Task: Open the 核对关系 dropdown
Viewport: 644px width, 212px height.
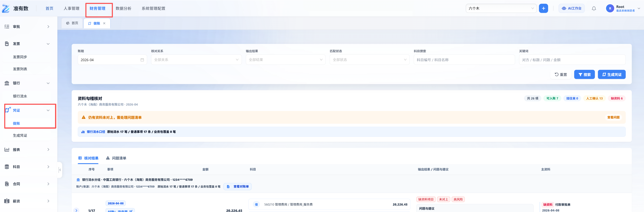Action: point(196,60)
